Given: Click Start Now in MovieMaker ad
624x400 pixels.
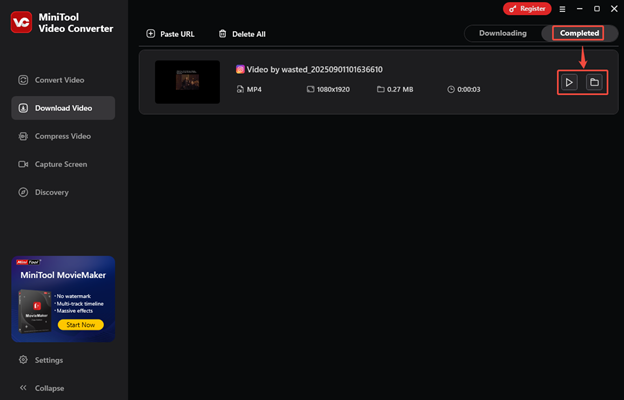Looking at the screenshot, I should [x=81, y=325].
